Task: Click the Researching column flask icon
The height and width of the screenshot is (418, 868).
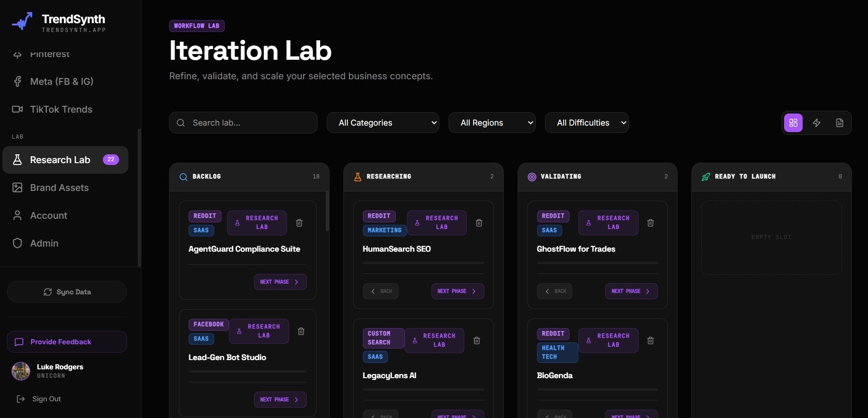Action: 358,177
